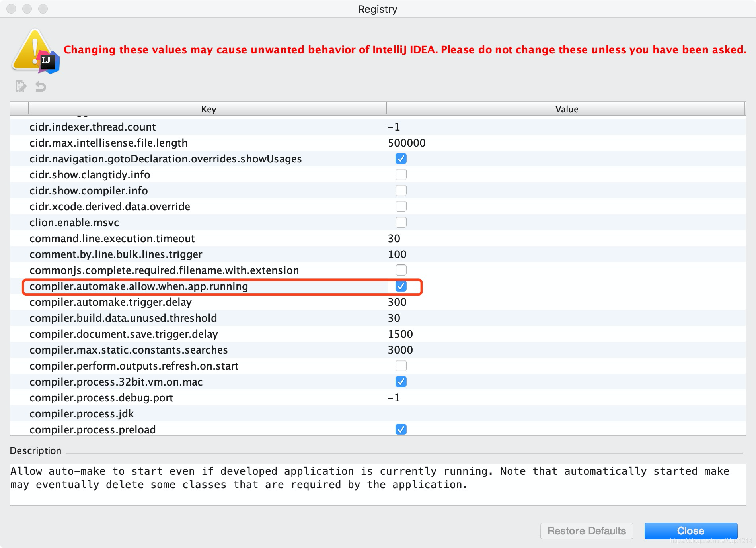756x548 pixels.
Task: Select cidr.xcode.derived.data.override key text
Action: point(109,206)
